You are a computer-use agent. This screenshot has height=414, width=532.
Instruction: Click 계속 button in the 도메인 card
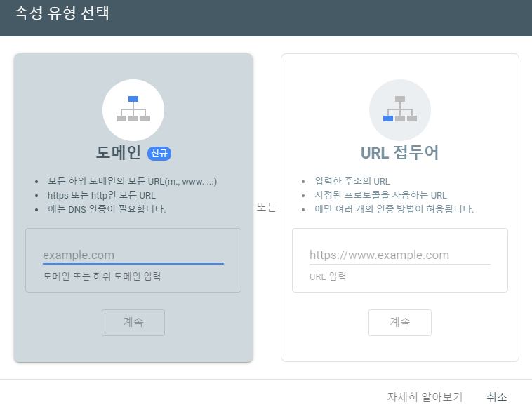click(x=133, y=322)
